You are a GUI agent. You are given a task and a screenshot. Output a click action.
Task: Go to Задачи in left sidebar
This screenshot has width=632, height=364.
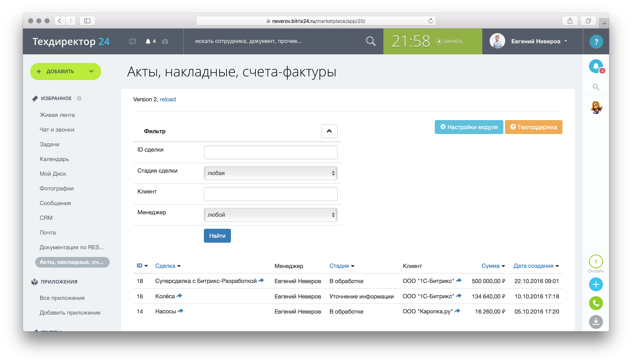point(49,144)
